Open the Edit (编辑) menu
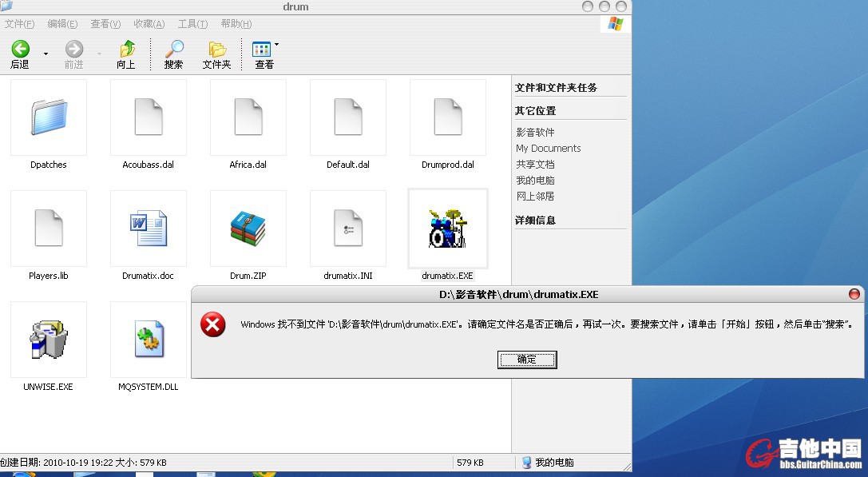The height and width of the screenshot is (477, 868). pos(62,24)
